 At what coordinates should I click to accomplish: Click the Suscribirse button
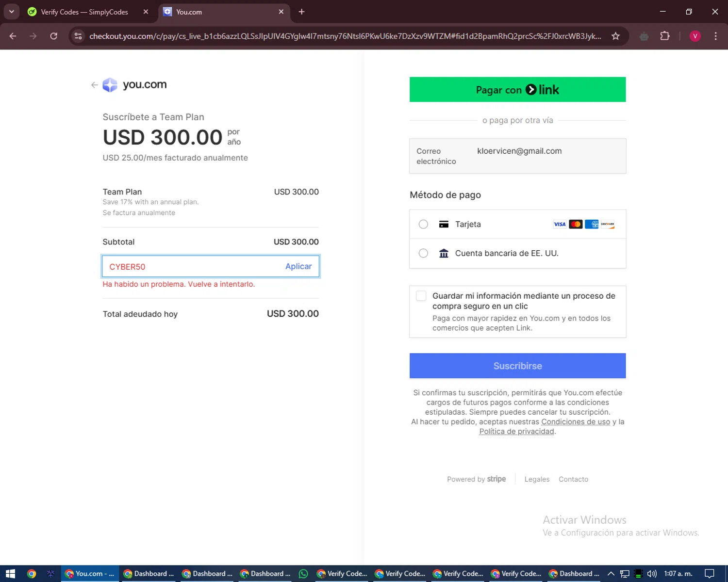click(517, 366)
